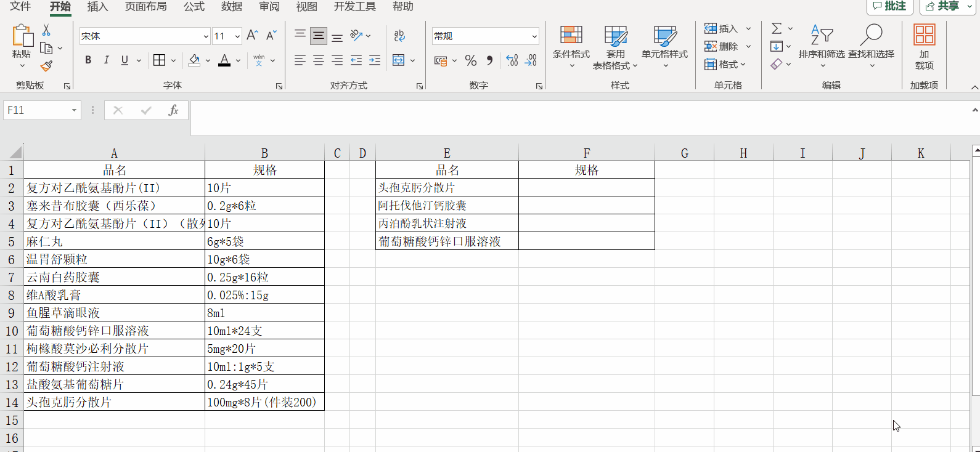This screenshot has width=980, height=452.
Task: Open the font name 宋体 dropdown
Action: point(206,36)
